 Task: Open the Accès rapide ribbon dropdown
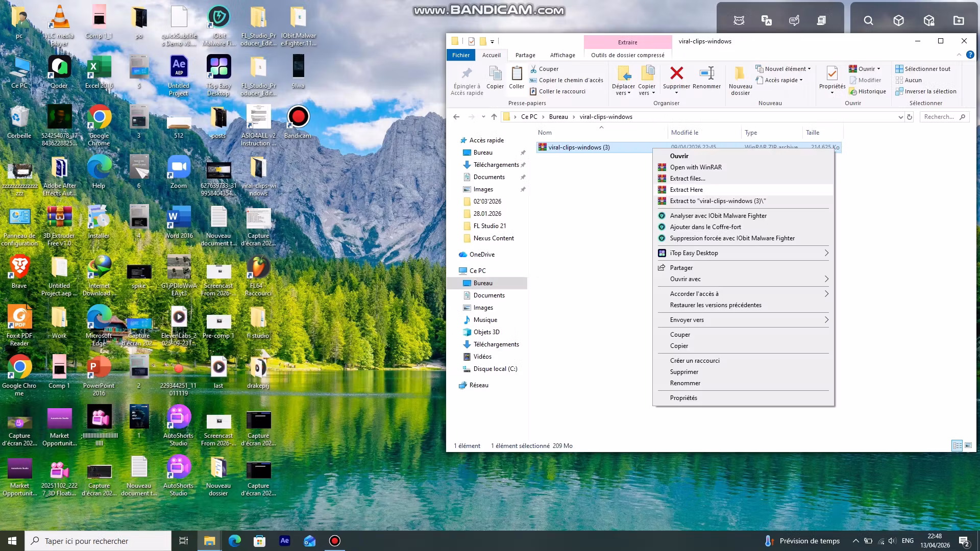tap(779, 80)
